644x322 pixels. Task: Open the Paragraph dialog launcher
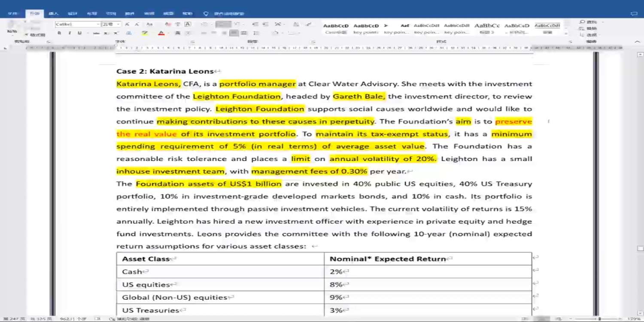point(313,42)
